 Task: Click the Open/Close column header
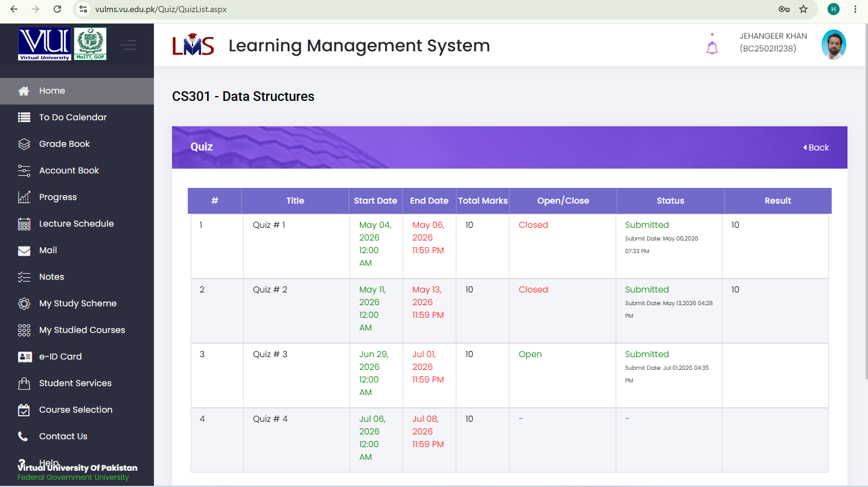coord(563,201)
